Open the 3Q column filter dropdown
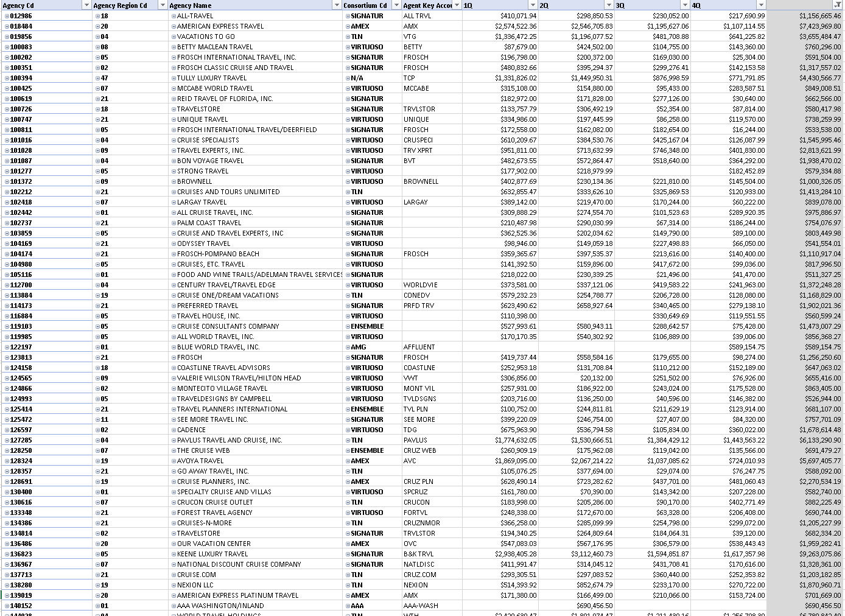This screenshot has height=616, width=845. click(685, 5)
